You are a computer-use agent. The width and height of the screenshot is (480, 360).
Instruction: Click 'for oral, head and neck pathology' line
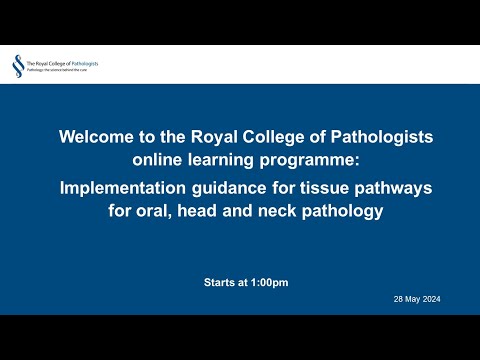click(x=246, y=211)
